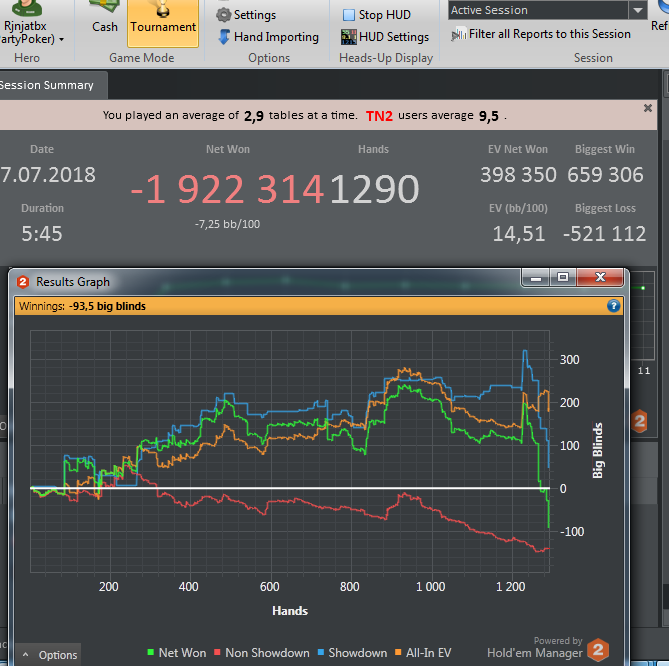Click the session date 7.07.2018

48,174
